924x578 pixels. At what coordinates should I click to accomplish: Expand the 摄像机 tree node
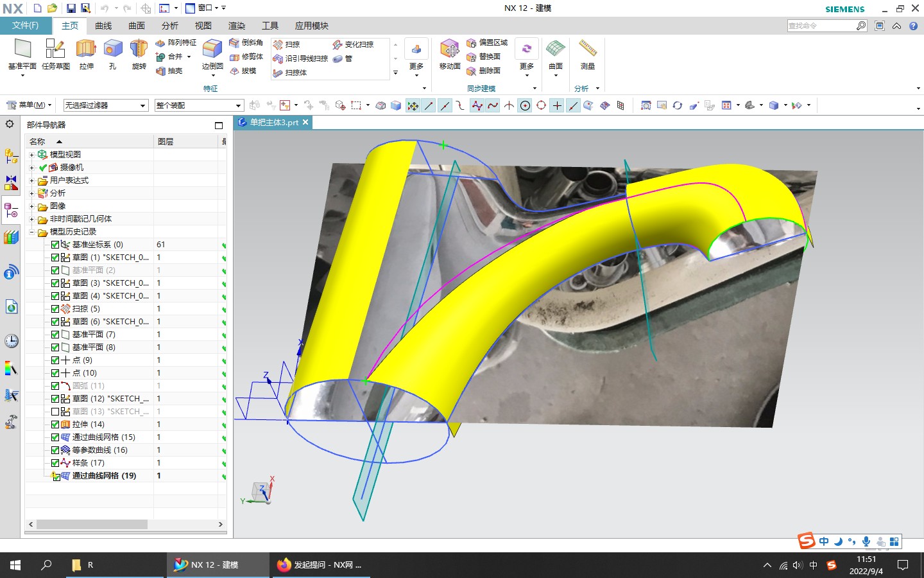[31, 168]
